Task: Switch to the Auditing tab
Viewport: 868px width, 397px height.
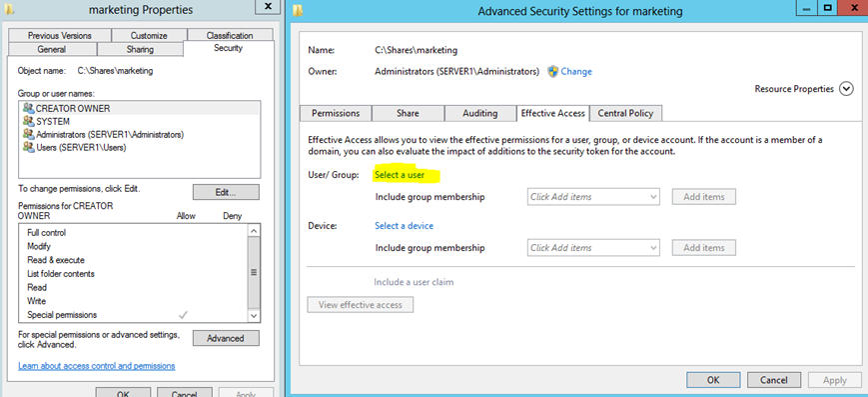Action: pos(479,113)
